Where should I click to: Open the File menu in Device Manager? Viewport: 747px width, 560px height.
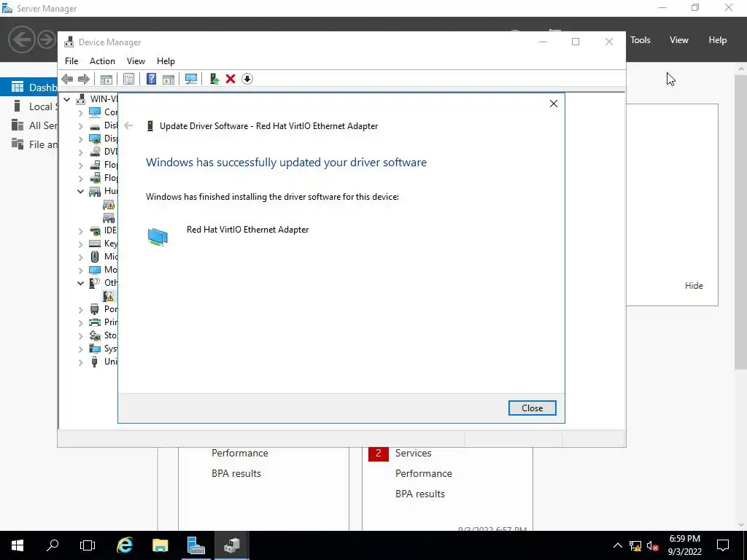click(x=71, y=61)
